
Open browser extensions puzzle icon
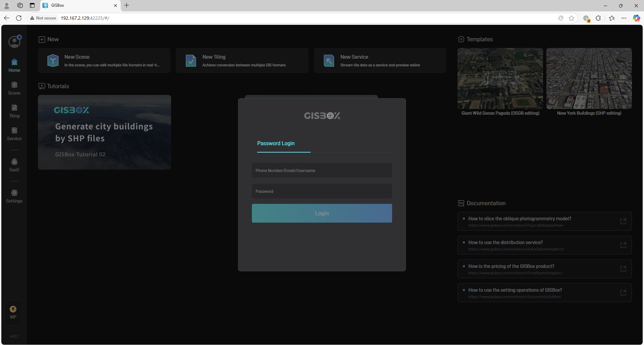(x=598, y=18)
